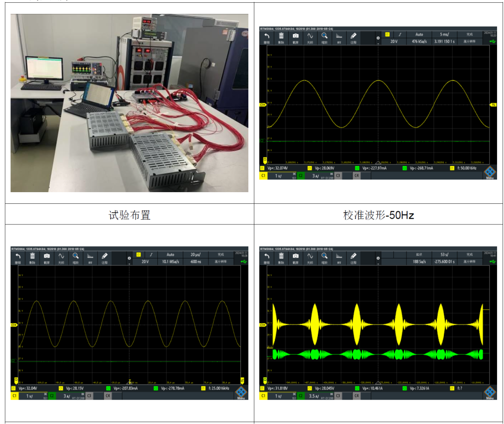Screen dimensions: 504x424
Task: Toggle channel C1 in the 50Hz calibration scope
Action: [264, 176]
